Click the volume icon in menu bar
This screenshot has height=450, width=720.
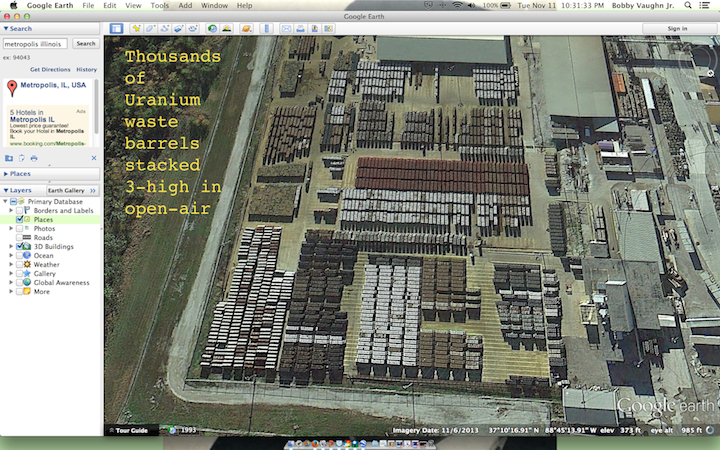[x=472, y=5]
